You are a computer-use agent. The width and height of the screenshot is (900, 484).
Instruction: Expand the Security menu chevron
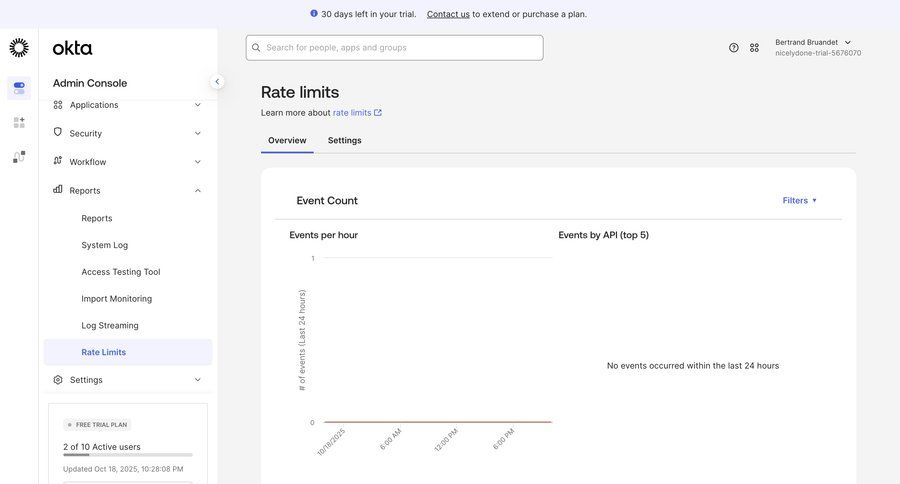197,133
